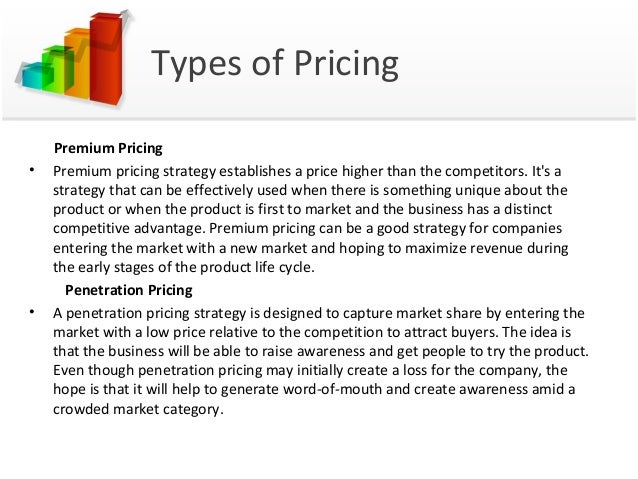Click the 'Premium Pricing' heading
Screen dimensions: 638x479
[108, 148]
